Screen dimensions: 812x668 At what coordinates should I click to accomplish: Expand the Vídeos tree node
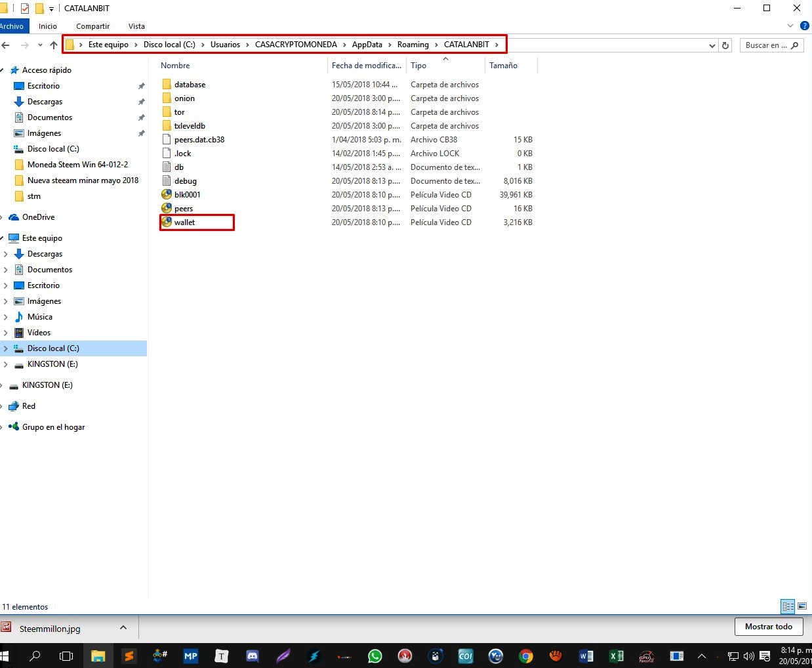[x=6, y=333]
